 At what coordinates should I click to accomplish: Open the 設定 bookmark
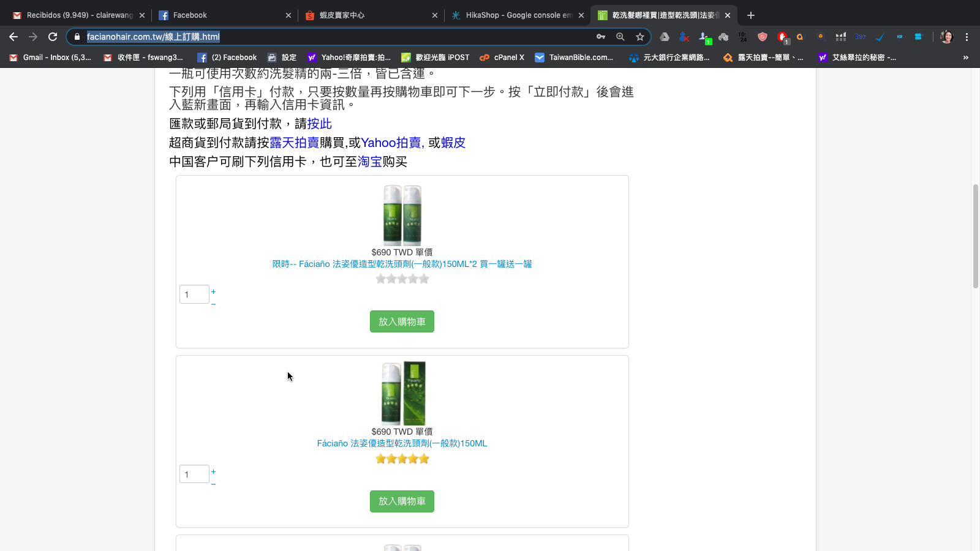point(282,58)
